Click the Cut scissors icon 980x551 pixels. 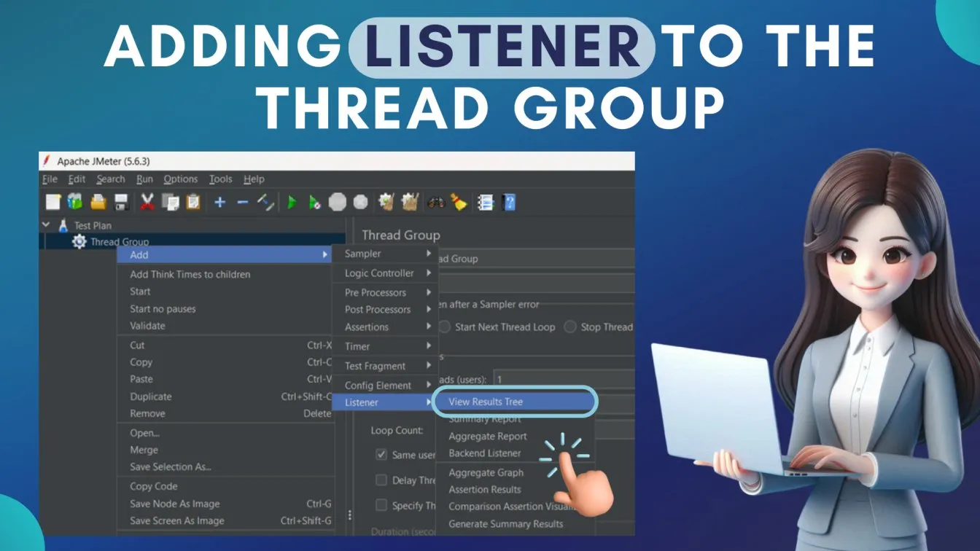tap(147, 202)
